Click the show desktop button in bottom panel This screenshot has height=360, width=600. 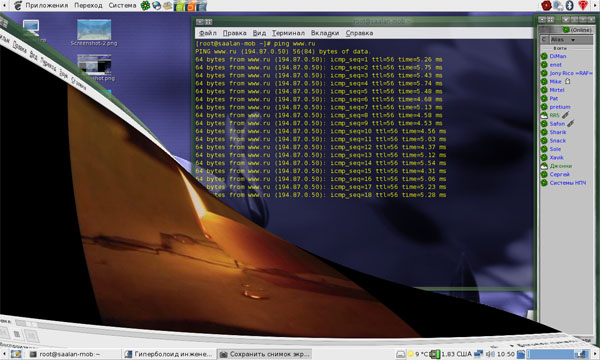pyautogui.click(x=16, y=354)
